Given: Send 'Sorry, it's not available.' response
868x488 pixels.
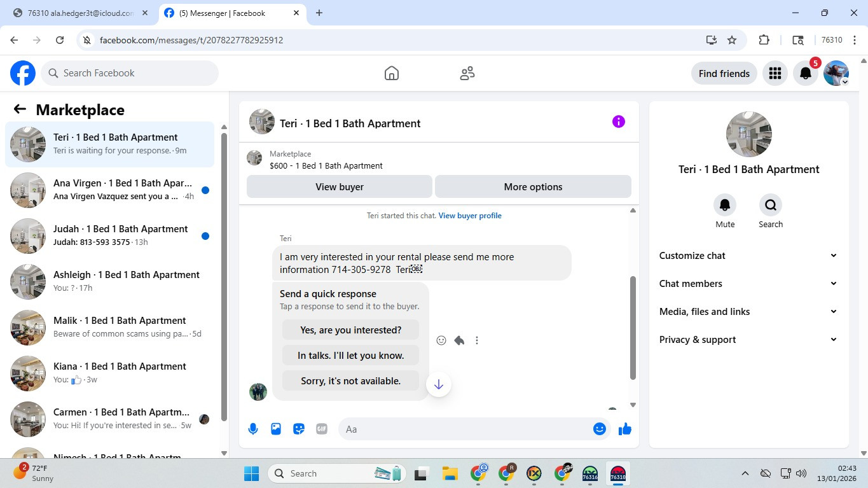Looking at the screenshot, I should pyautogui.click(x=351, y=381).
